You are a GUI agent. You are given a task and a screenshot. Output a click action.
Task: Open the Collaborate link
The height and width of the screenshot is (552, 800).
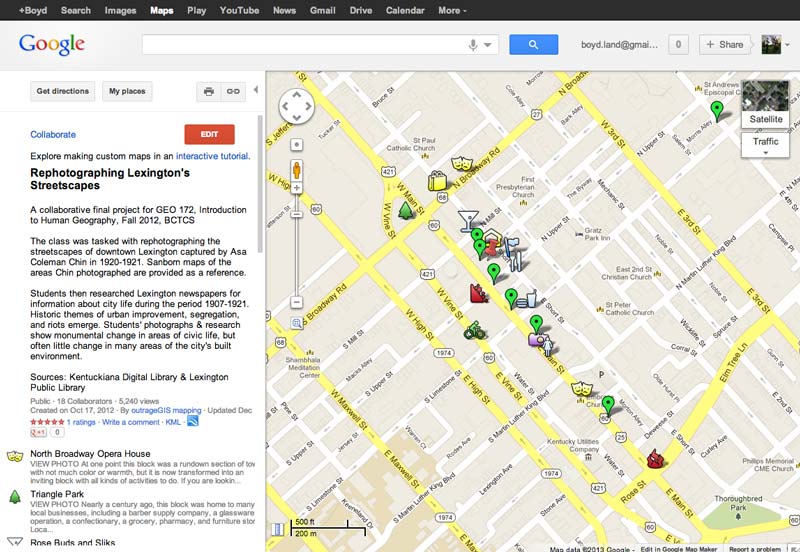(x=53, y=135)
